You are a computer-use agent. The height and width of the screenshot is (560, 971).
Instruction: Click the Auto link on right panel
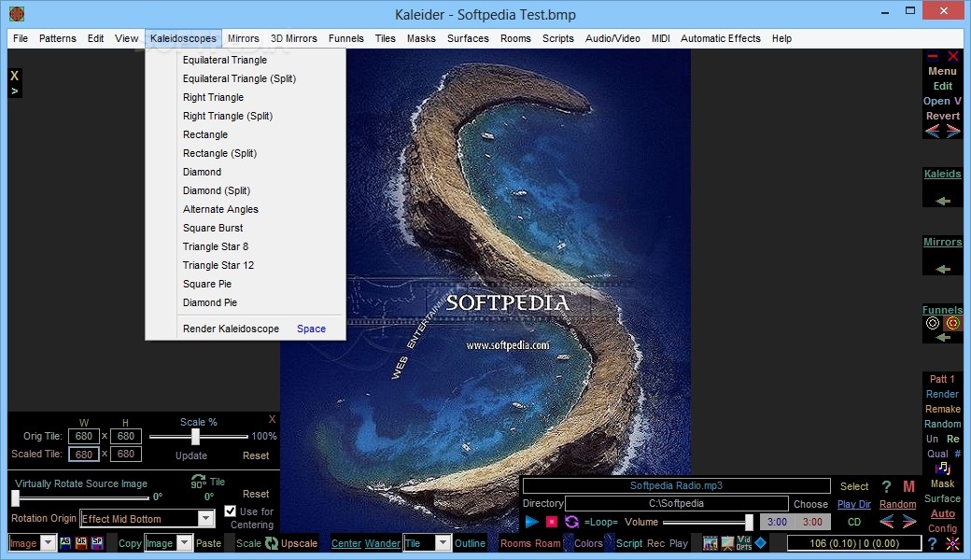[x=942, y=513]
